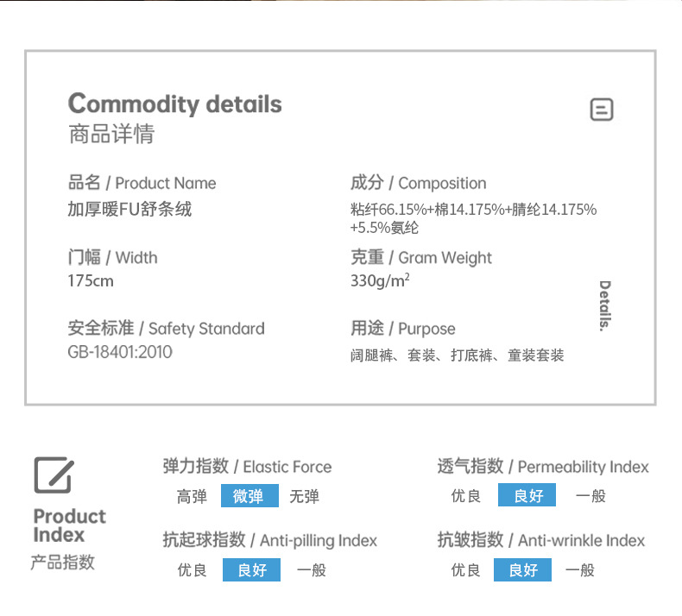The image size is (682, 616).
Task: Click the 175cm width value
Action: pyautogui.click(x=91, y=281)
